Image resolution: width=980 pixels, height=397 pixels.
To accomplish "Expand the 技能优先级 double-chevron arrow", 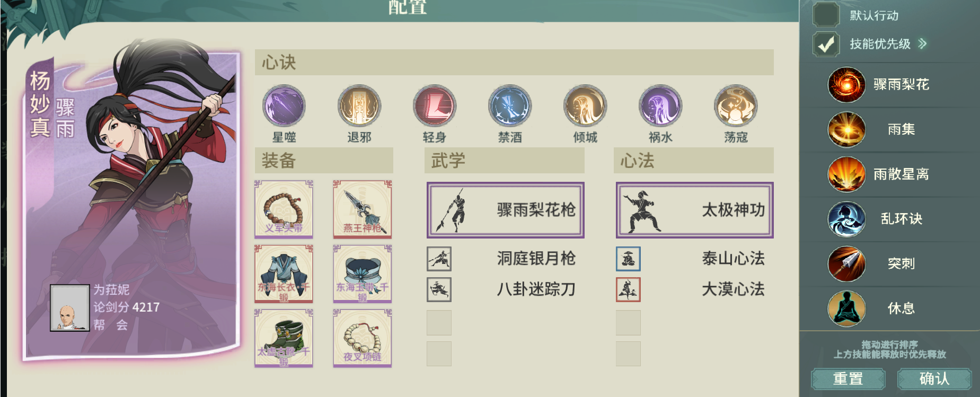I will 923,43.
